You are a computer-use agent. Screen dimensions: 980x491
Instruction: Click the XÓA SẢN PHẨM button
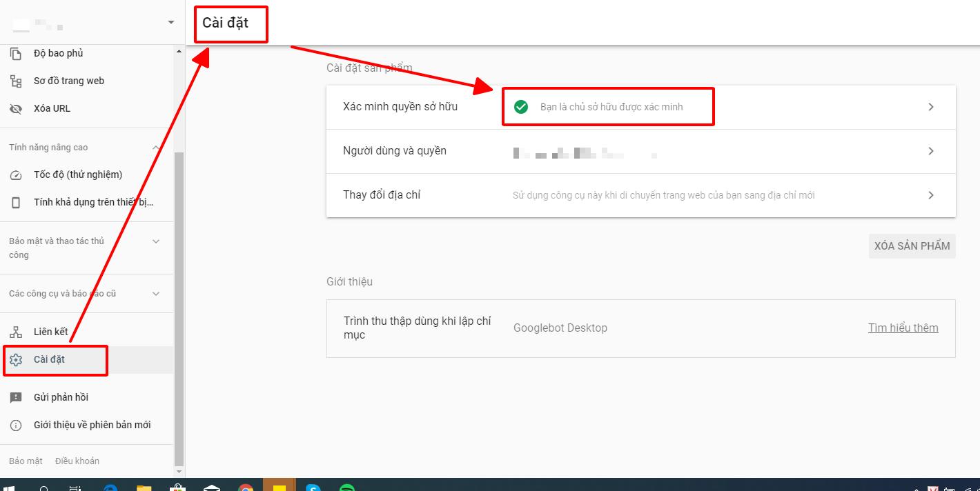pyautogui.click(x=912, y=246)
